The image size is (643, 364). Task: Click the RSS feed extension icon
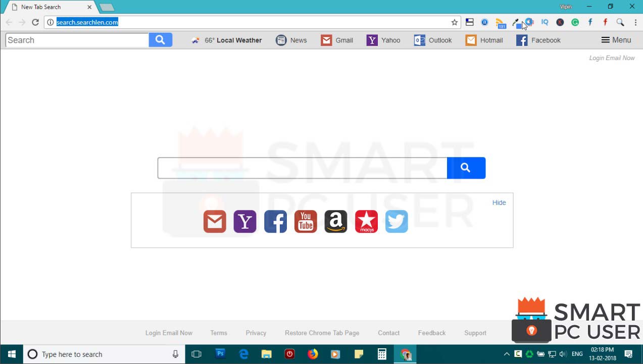click(x=501, y=22)
